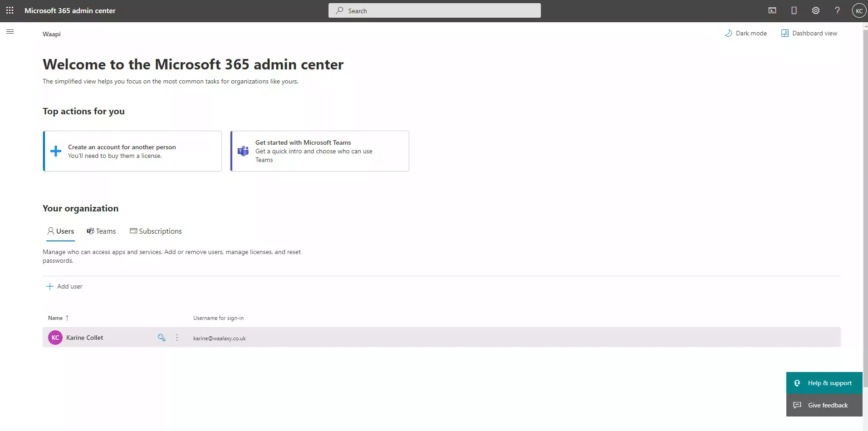This screenshot has height=431, width=868.
Task: Expand the hamburger navigation menu
Action: 10,32
